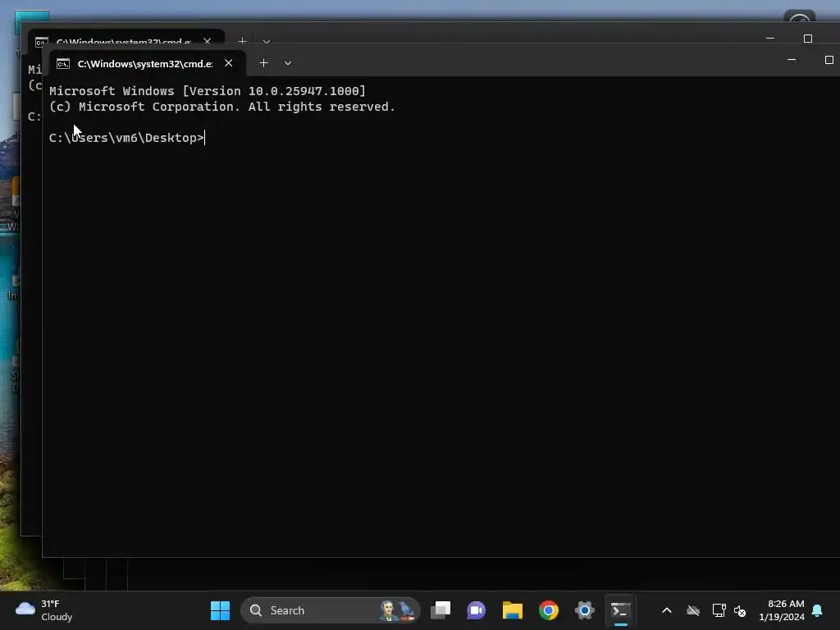
Task: Open the weather widget showing 31°F Cloudy
Action: click(x=44, y=610)
